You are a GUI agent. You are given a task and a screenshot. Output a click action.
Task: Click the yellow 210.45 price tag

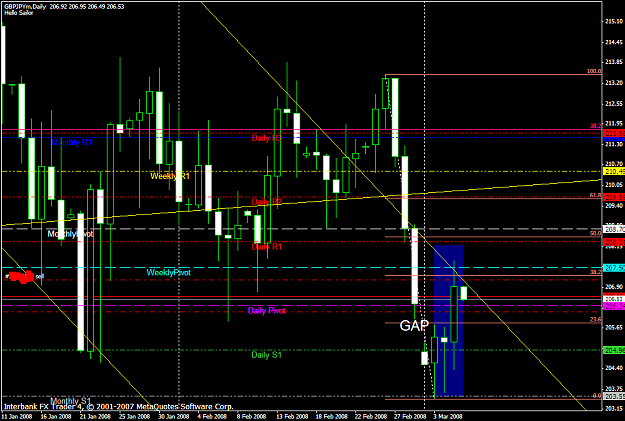point(614,171)
